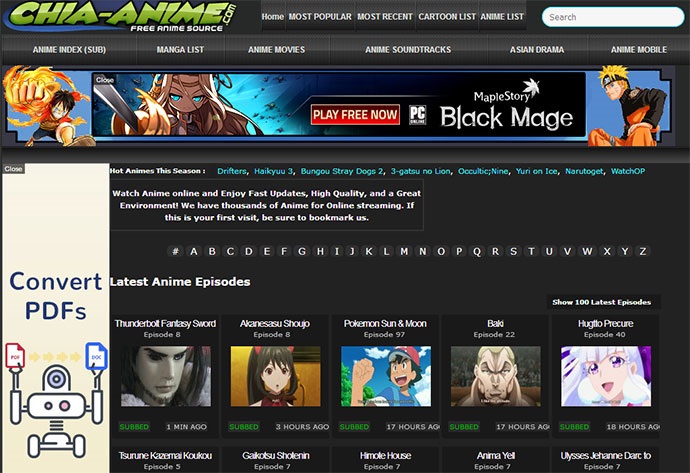
Task: Open the Manga List tab
Action: [180, 50]
